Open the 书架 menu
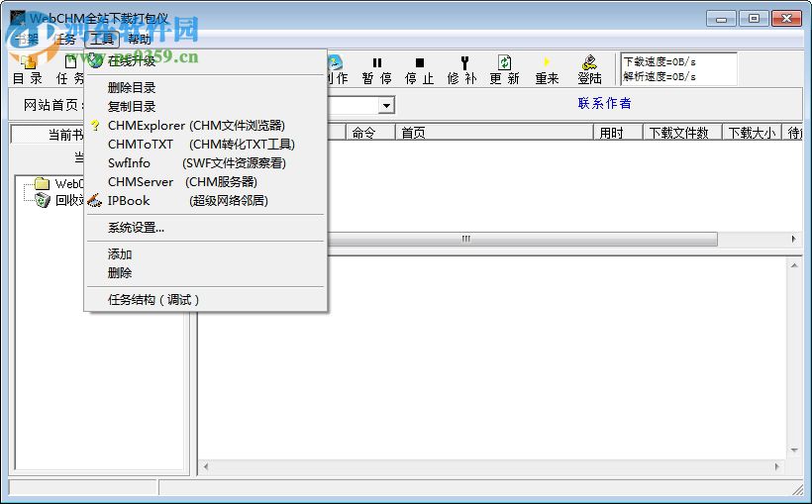This screenshot has height=504, width=812. click(x=27, y=39)
